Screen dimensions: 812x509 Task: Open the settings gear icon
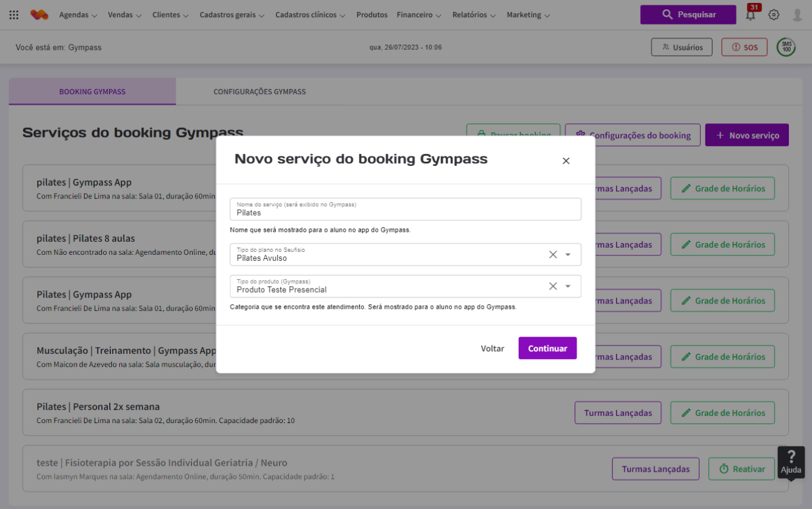pos(773,15)
